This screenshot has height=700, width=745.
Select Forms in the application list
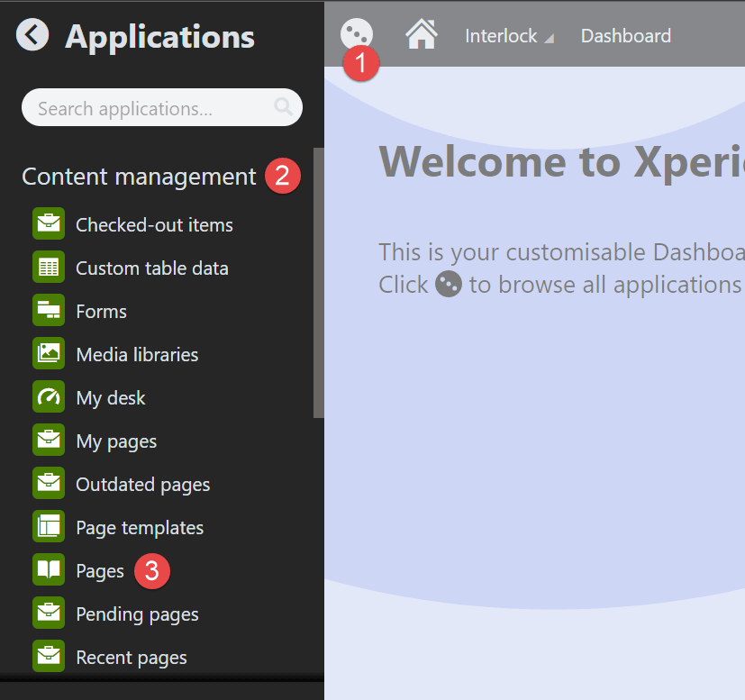pos(101,312)
